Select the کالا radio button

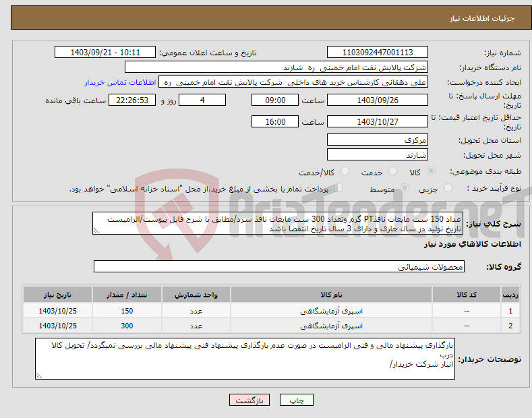[x=431, y=171]
